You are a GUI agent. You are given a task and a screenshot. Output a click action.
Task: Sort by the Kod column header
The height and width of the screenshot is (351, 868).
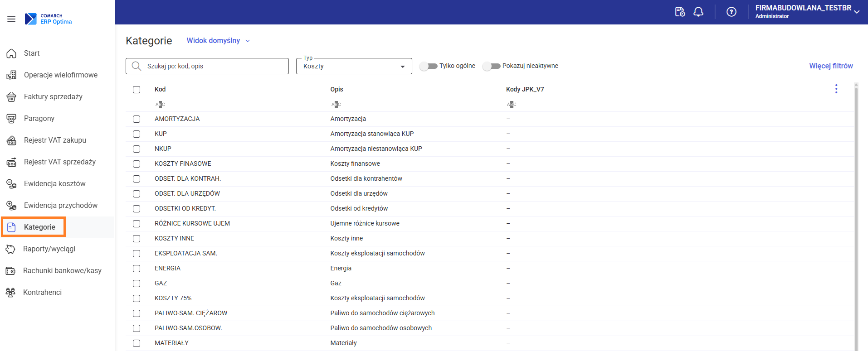click(160, 89)
